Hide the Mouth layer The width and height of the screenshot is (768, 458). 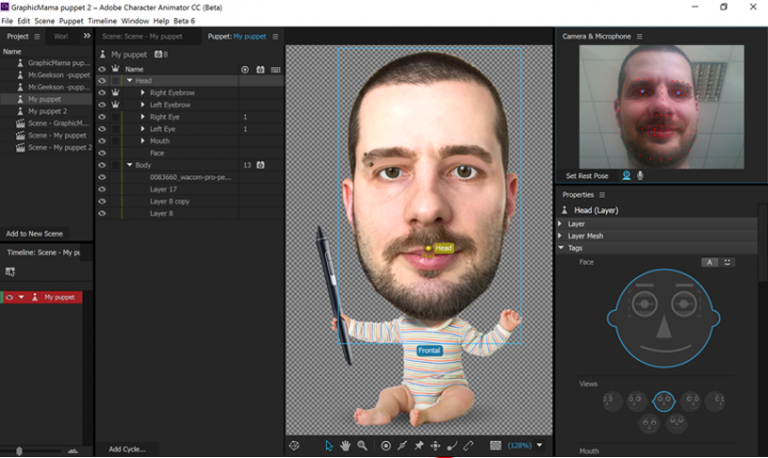pyautogui.click(x=102, y=141)
